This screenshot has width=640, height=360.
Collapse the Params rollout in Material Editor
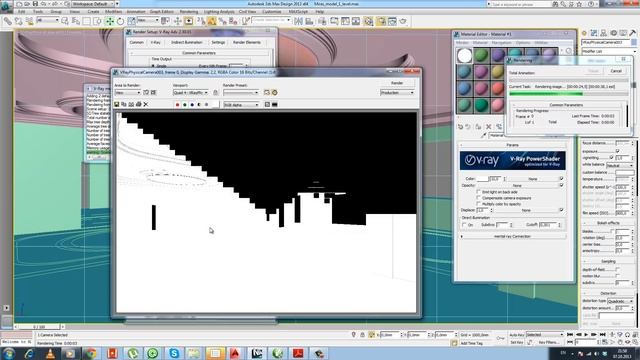coord(513,145)
